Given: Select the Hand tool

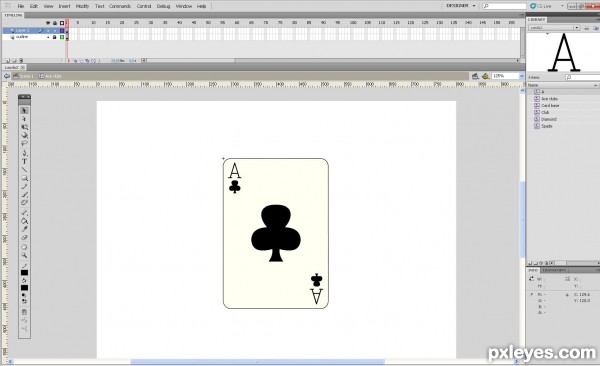Looking at the screenshot, I should tap(24, 247).
